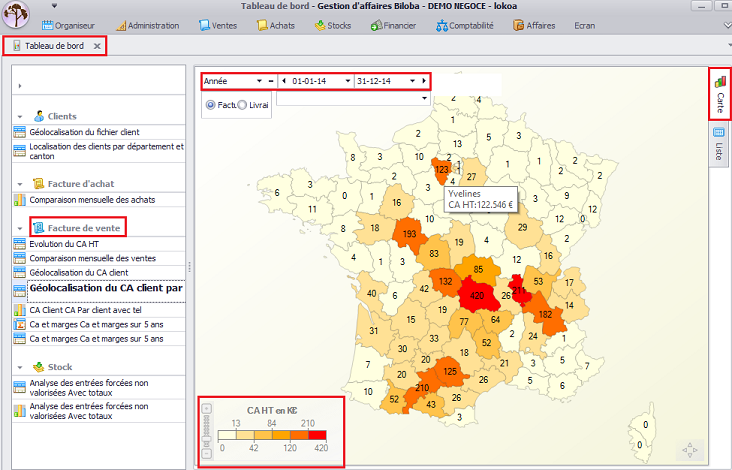Click the department showing 420 on map
Viewport: 732px width, 470px height.
pyautogui.click(x=477, y=295)
